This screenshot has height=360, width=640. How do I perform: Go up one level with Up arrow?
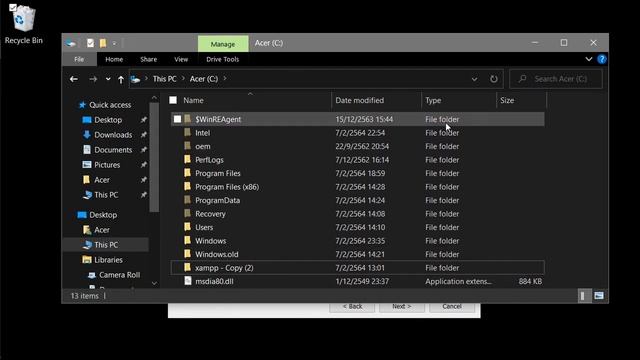pyautogui.click(x=121, y=80)
